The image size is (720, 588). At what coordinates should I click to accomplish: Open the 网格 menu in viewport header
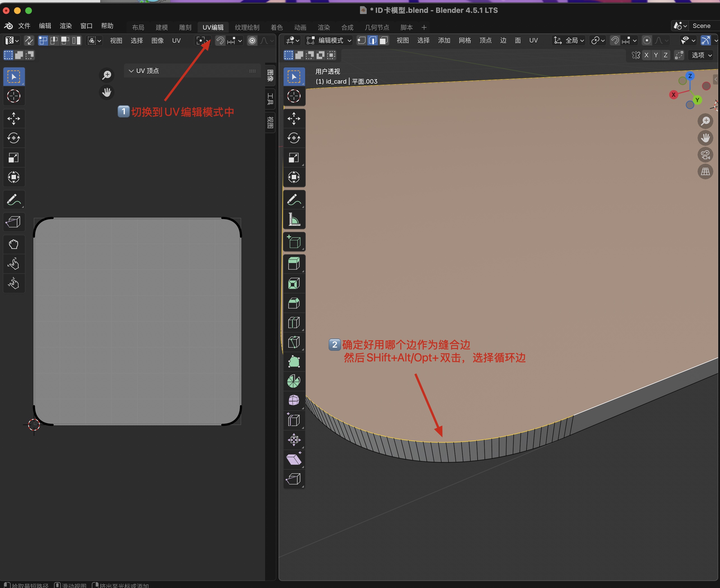464,41
